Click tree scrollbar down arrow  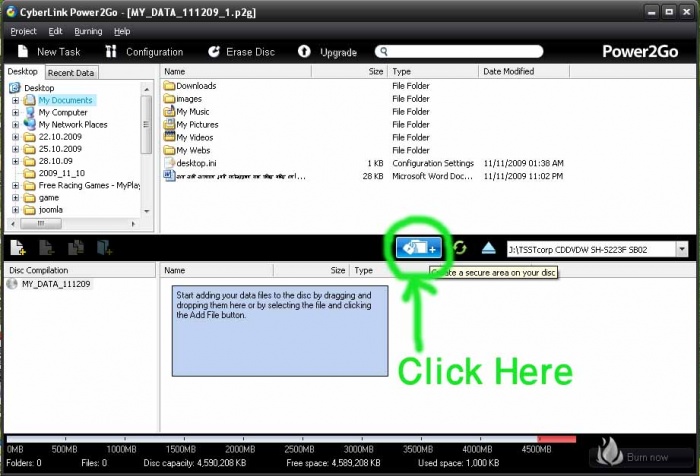[x=146, y=211]
